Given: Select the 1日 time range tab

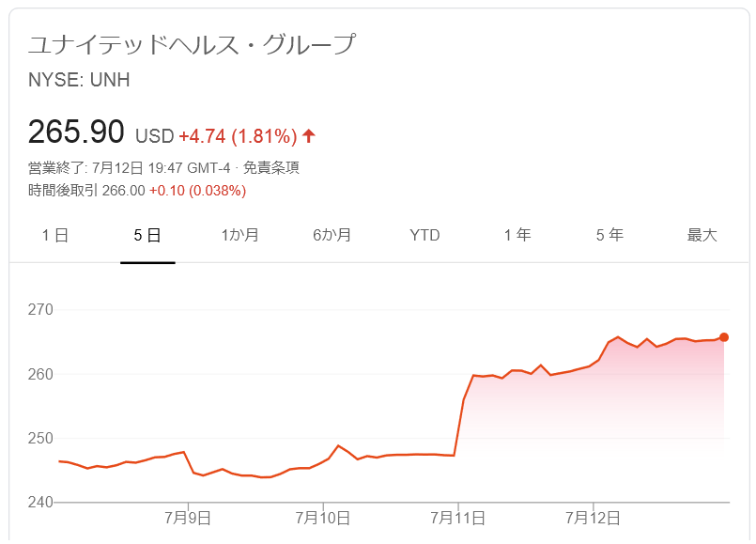Looking at the screenshot, I should pyautogui.click(x=55, y=235).
